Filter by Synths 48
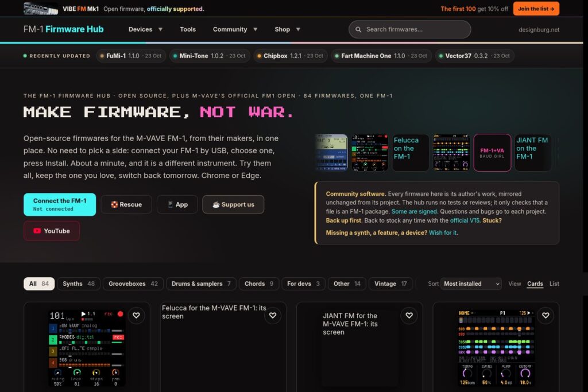The image size is (588, 392). [x=79, y=284]
